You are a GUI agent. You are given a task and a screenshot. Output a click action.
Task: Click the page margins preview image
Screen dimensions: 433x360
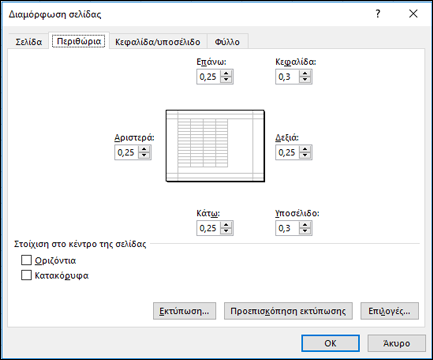[x=215, y=146]
